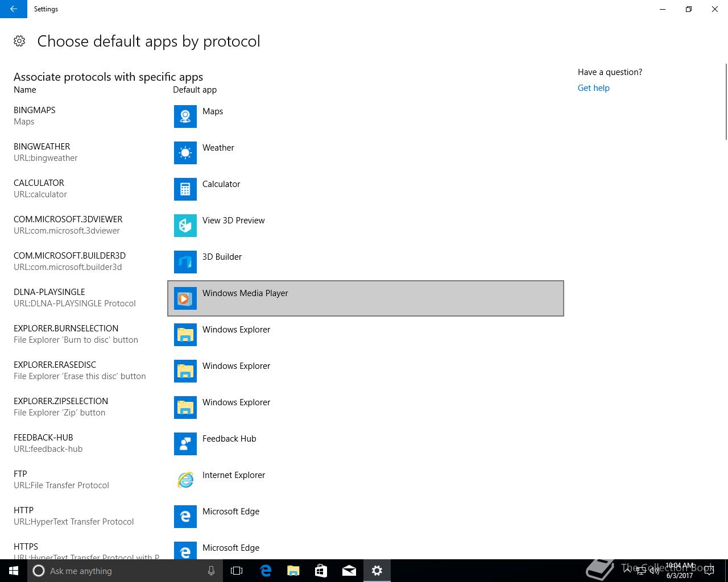Open Task View from the taskbar
The height and width of the screenshot is (582, 728).
(x=237, y=571)
